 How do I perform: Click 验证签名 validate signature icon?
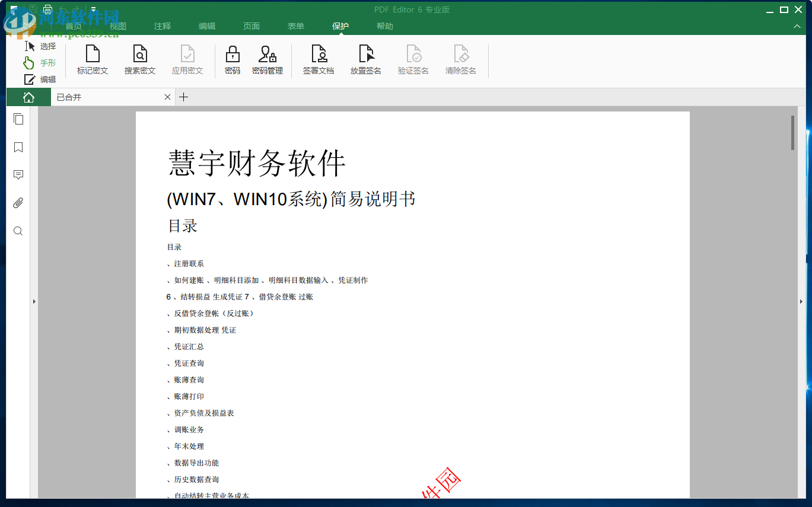click(x=413, y=60)
